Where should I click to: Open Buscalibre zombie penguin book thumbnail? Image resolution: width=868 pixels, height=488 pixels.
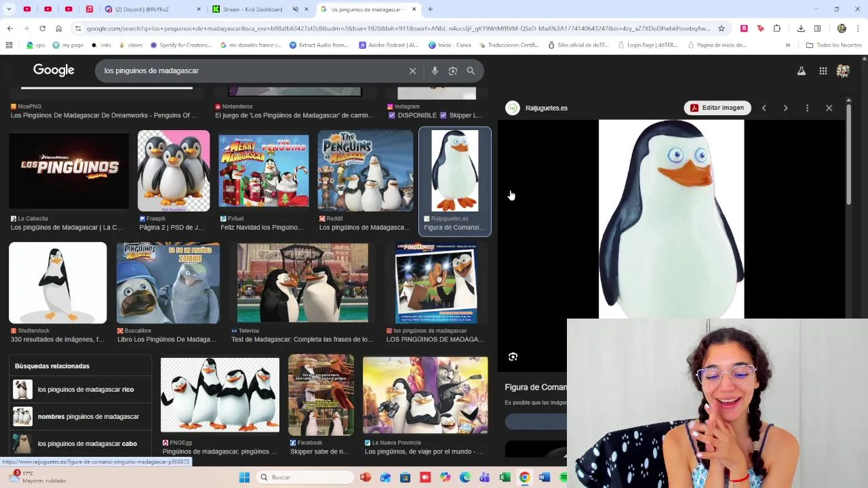coord(168,283)
